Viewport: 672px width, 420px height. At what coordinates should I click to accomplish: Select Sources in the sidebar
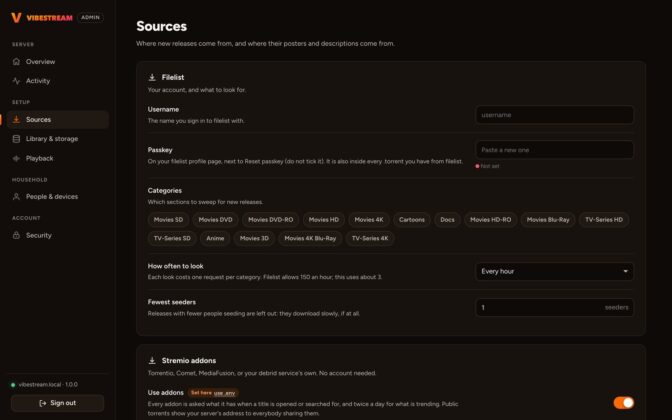coord(58,120)
